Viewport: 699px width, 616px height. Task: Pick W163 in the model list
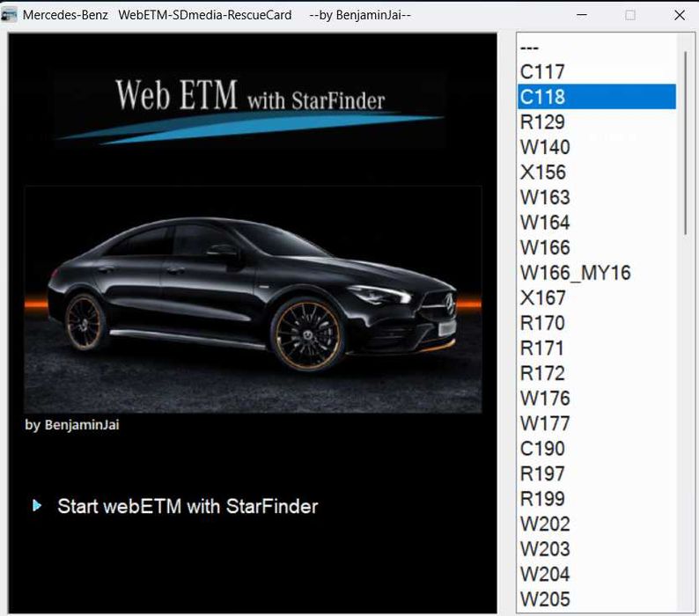click(597, 197)
